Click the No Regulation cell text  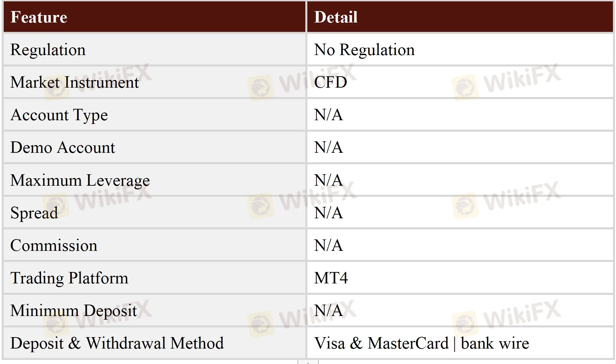click(x=364, y=50)
